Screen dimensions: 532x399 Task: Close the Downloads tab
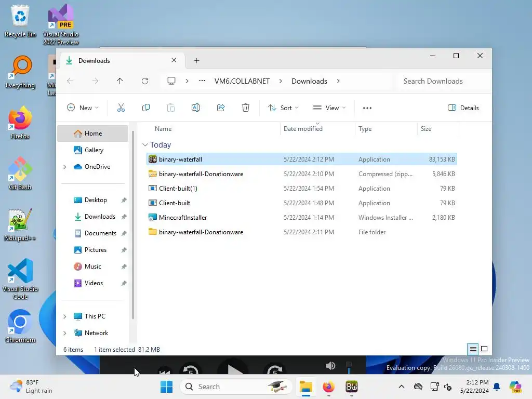pyautogui.click(x=174, y=60)
